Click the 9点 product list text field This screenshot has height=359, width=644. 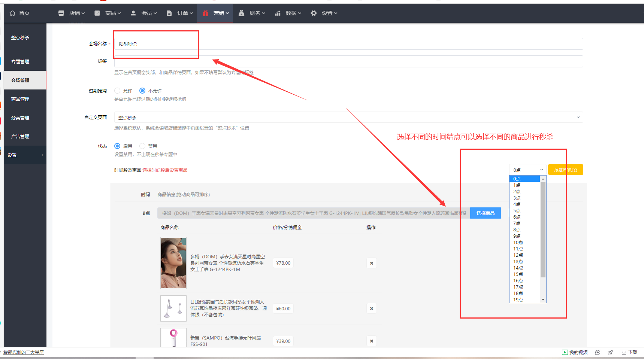(x=314, y=213)
